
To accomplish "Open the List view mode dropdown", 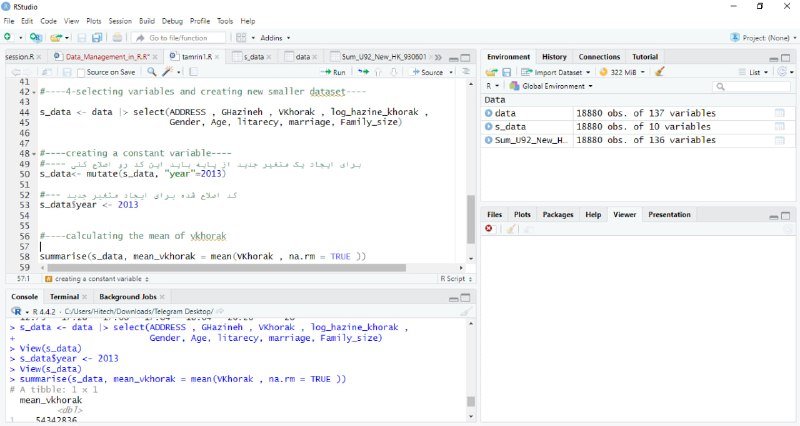I will pos(754,72).
